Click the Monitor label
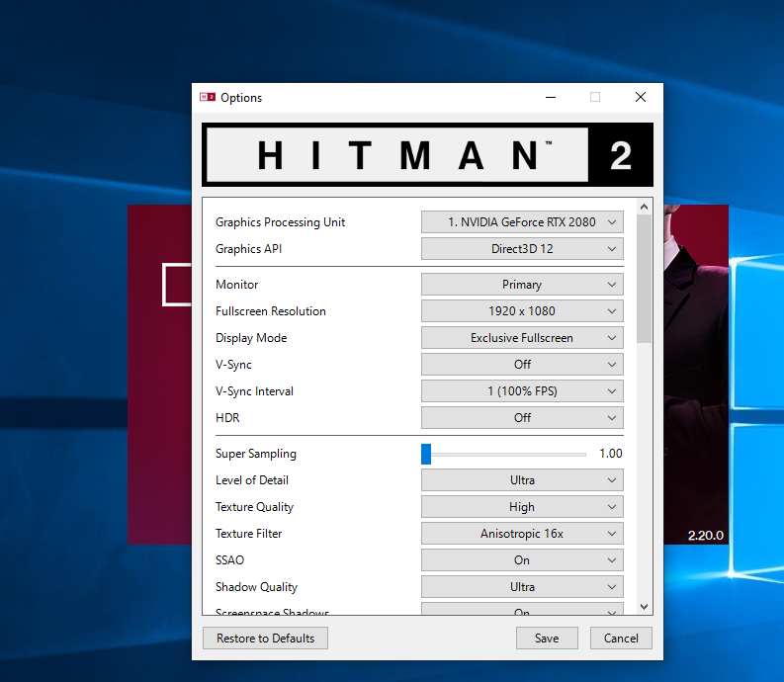784x682 pixels. [237, 285]
